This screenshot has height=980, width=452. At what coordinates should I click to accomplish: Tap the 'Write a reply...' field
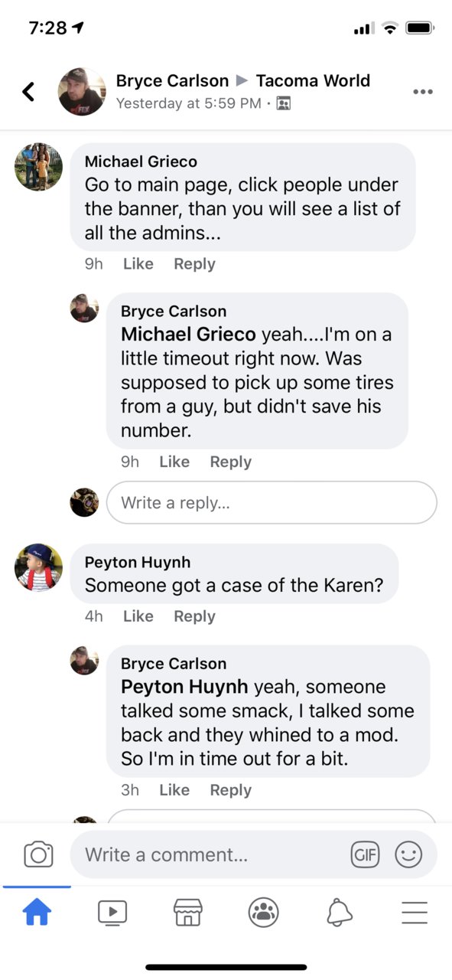point(272,502)
